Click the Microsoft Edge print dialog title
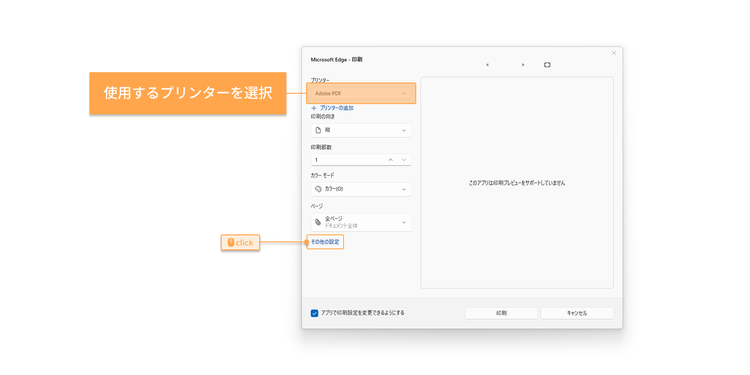This screenshot has height=375, width=750. pyautogui.click(x=336, y=60)
